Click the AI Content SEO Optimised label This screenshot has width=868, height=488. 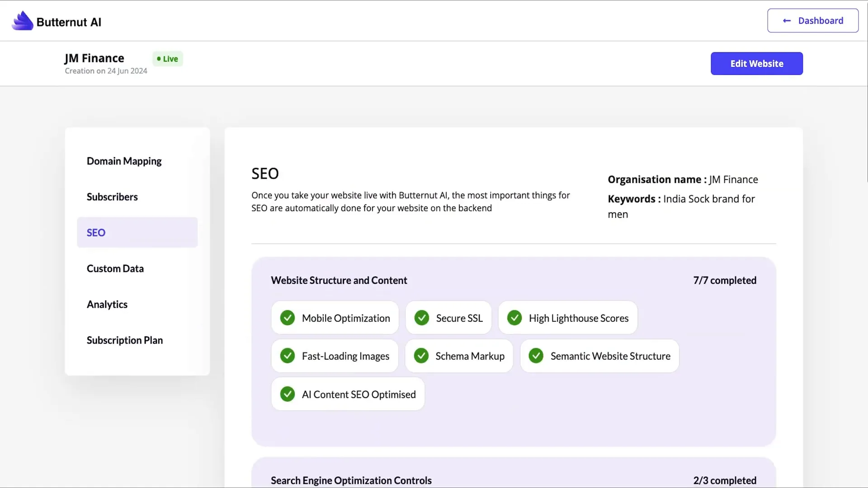point(359,394)
